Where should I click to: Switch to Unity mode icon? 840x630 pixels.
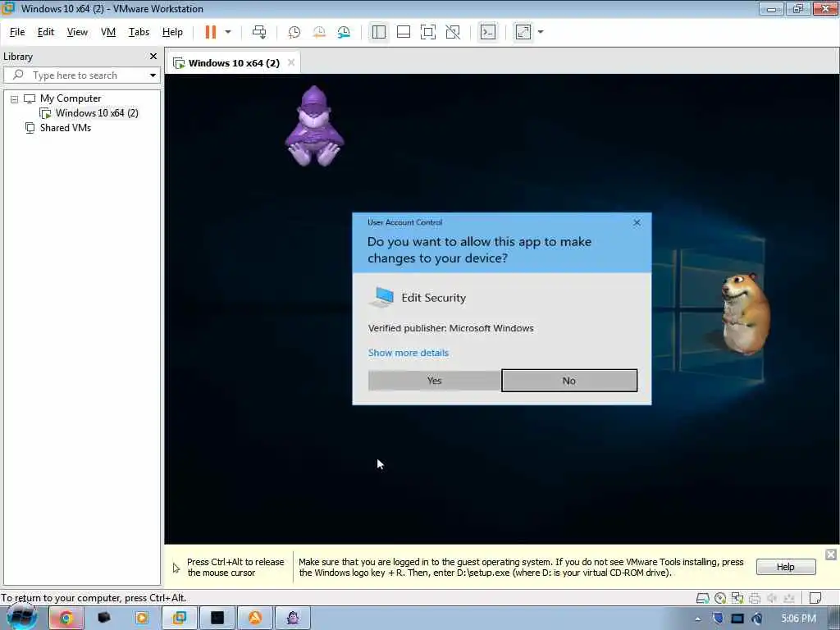(453, 32)
